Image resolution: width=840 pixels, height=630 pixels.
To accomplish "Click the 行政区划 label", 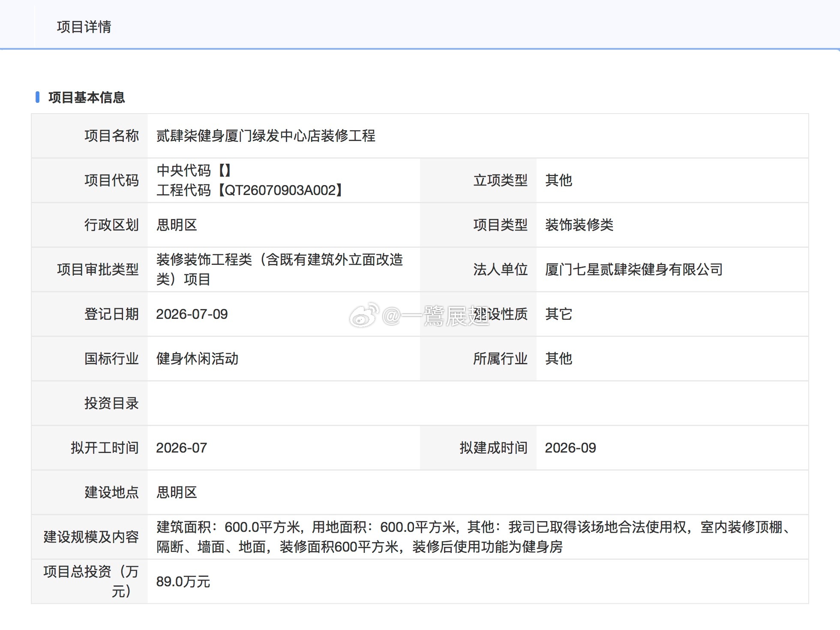I will [x=111, y=225].
